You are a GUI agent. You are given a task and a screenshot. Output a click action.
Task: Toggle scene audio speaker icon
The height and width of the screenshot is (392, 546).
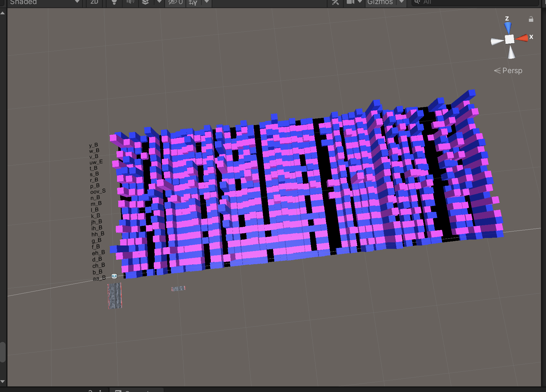pos(130,2)
